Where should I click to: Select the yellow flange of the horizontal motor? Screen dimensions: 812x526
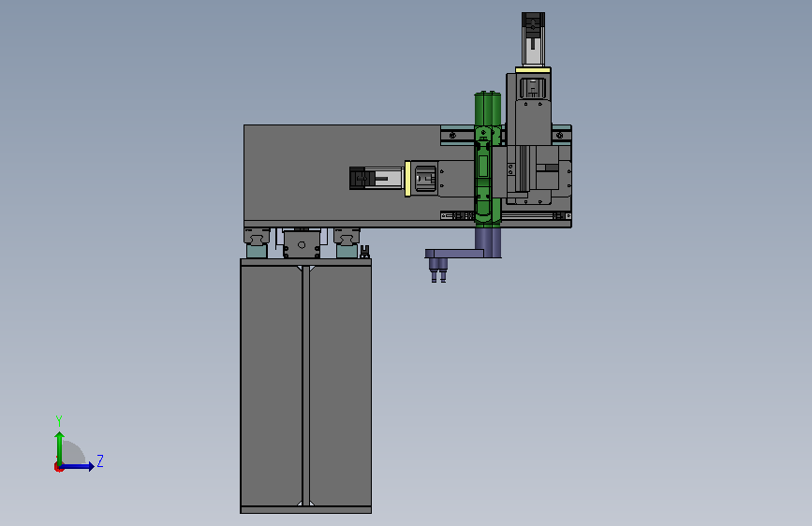coord(407,179)
